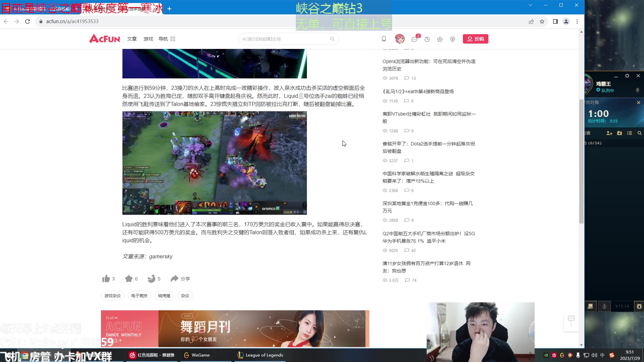Toggle the like button on the article

click(x=106, y=279)
